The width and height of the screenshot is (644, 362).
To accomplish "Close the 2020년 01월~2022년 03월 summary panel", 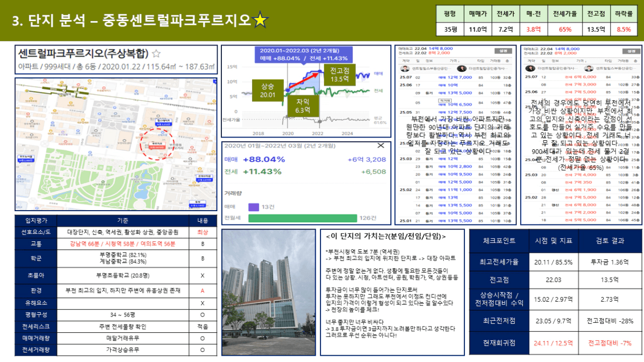I will [x=380, y=146].
